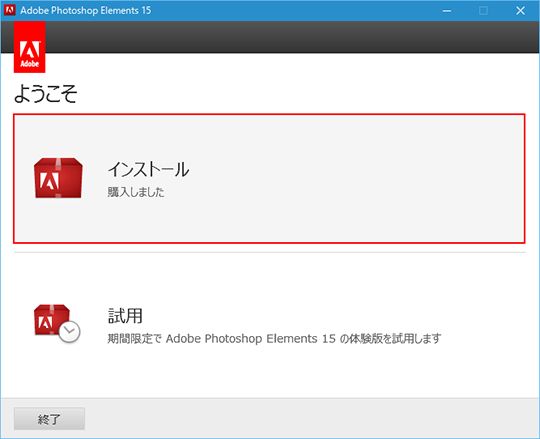Click the ようこそ welcome heading
Viewport: 540px width, 439px height.
click(x=45, y=93)
